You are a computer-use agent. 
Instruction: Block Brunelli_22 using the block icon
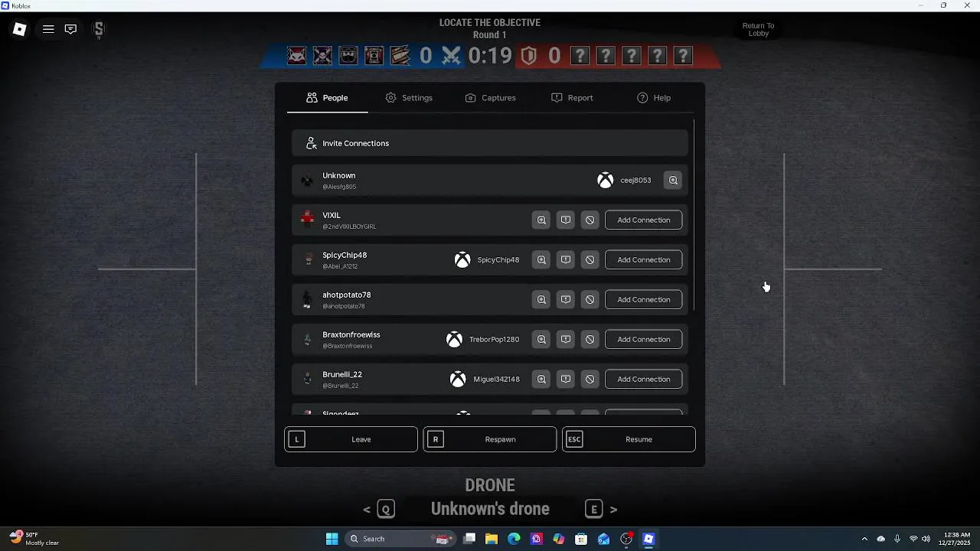[590, 379]
